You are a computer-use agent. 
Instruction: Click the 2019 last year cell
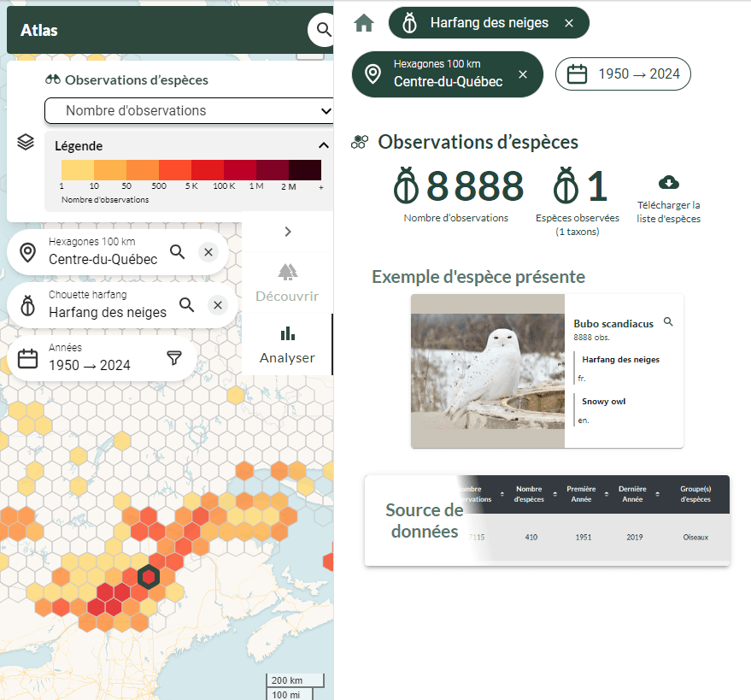click(x=635, y=537)
